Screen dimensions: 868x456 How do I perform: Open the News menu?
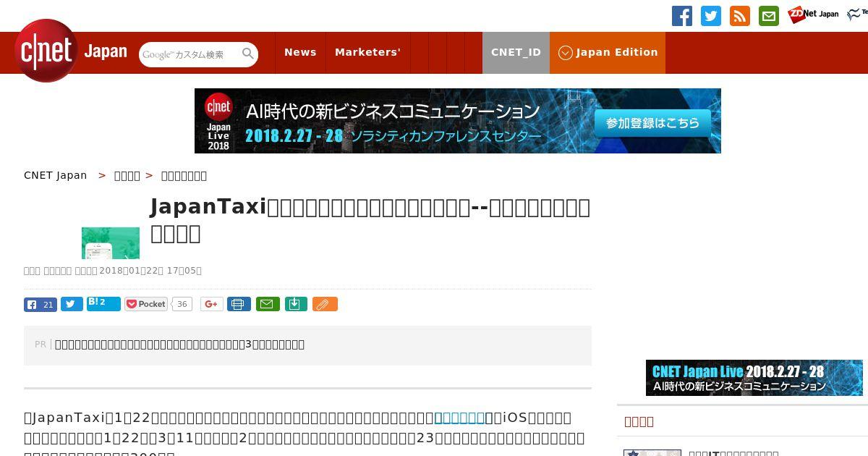coord(300,52)
